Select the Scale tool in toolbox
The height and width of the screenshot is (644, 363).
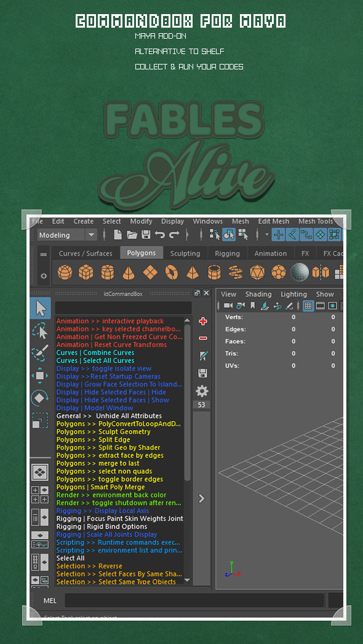coord(40,420)
